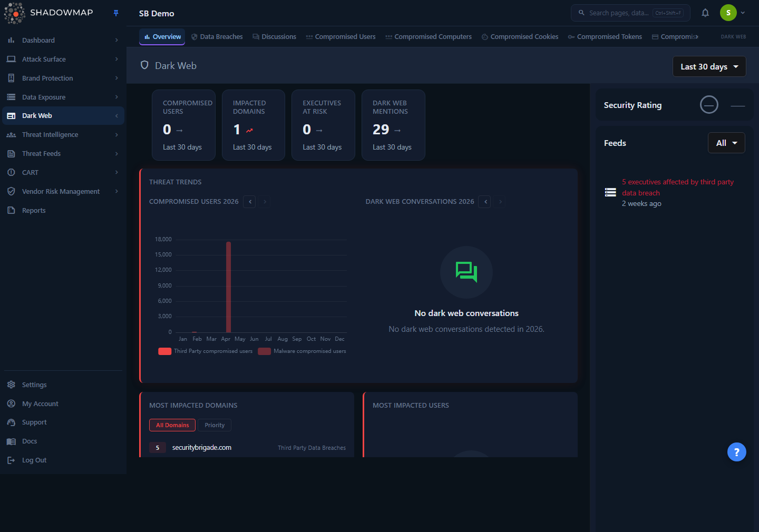Click the ShadowMap logo icon
The height and width of the screenshot is (532, 759).
click(x=15, y=13)
